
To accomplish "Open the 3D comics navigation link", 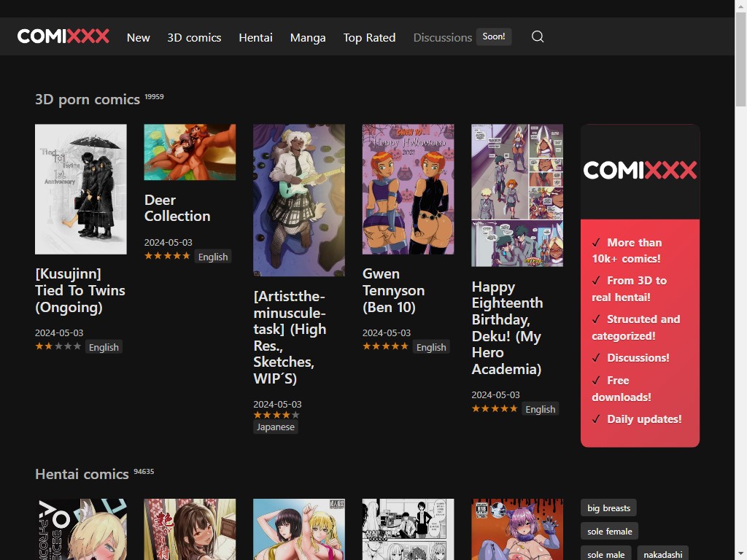I will coord(194,38).
